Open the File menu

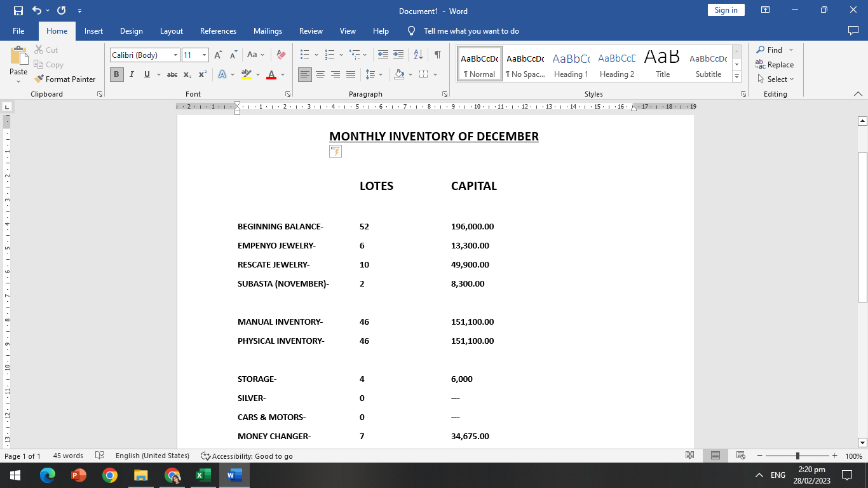point(18,30)
